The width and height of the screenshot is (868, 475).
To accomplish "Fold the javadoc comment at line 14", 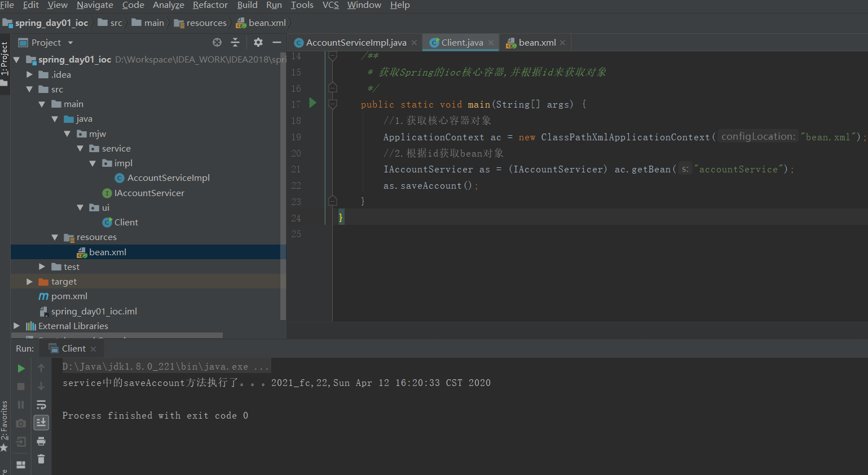I will click(x=333, y=56).
